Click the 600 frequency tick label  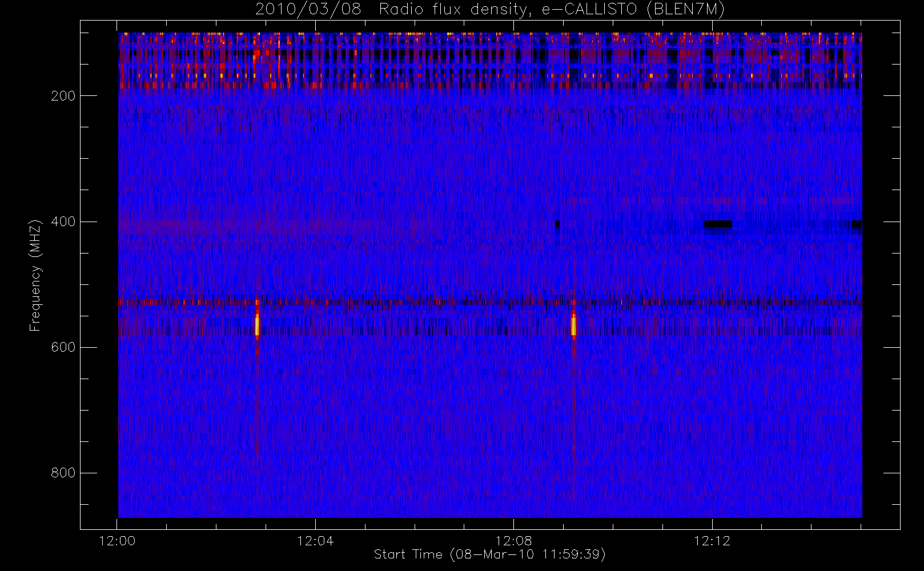tap(63, 347)
